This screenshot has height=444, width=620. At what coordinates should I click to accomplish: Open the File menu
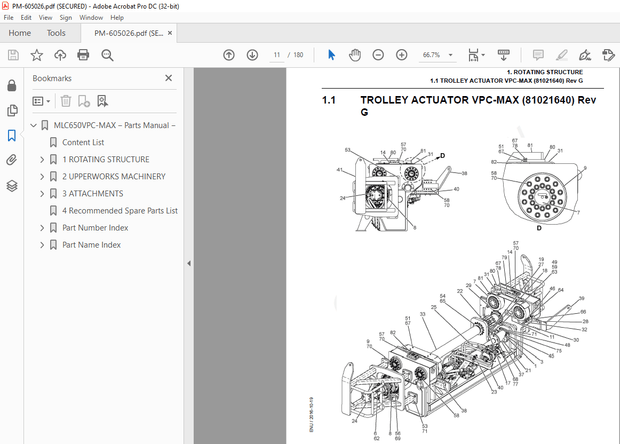click(8, 17)
